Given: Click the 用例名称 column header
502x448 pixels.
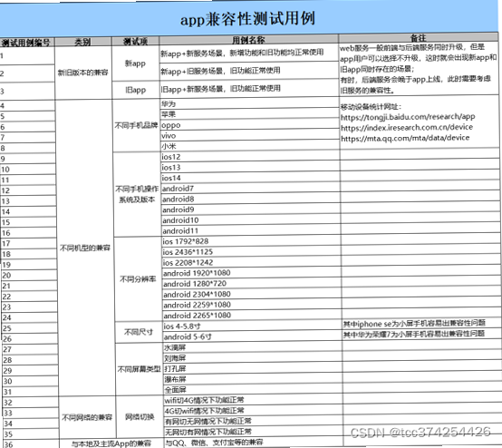Looking at the screenshot, I should pyautogui.click(x=248, y=40).
